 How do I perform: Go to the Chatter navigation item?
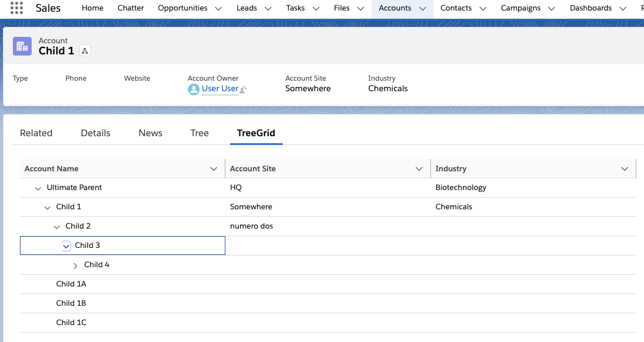[x=131, y=8]
